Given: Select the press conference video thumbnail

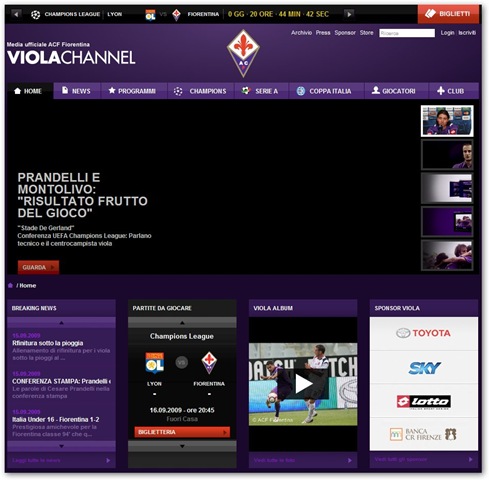Looking at the screenshot, I should click(x=447, y=121).
